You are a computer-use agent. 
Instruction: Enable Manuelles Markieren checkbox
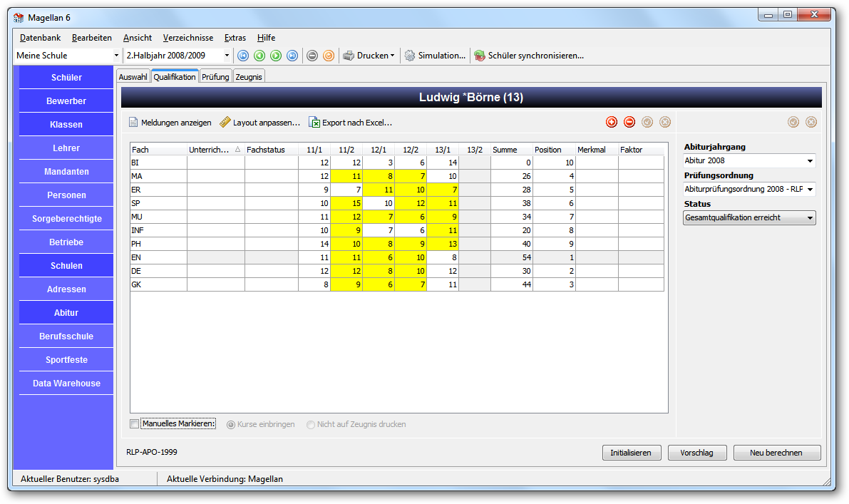point(134,424)
